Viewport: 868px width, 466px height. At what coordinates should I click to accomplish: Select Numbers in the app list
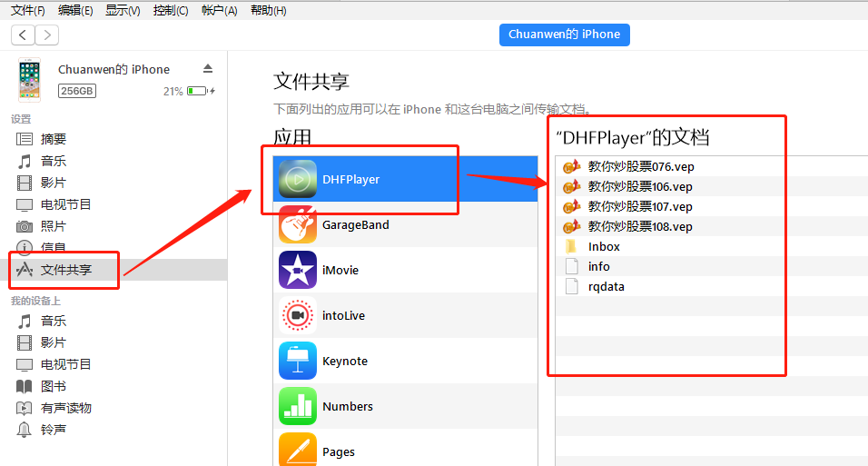click(x=405, y=406)
